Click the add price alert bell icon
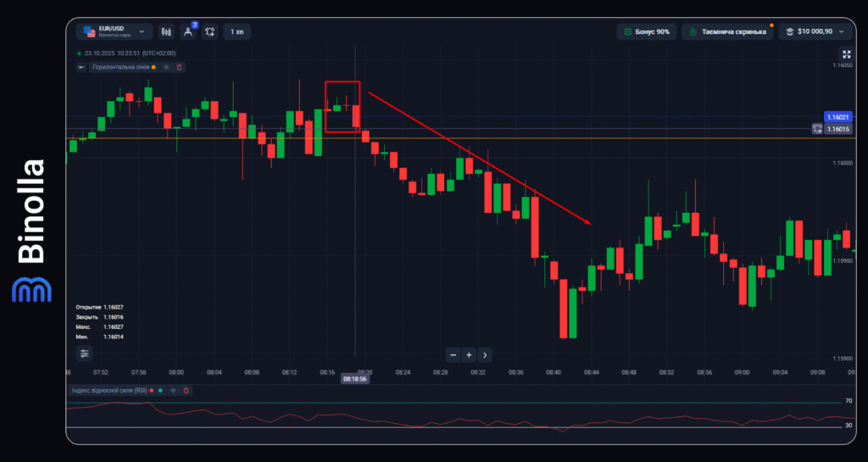Viewport: 868px width, 462px height. [x=210, y=31]
